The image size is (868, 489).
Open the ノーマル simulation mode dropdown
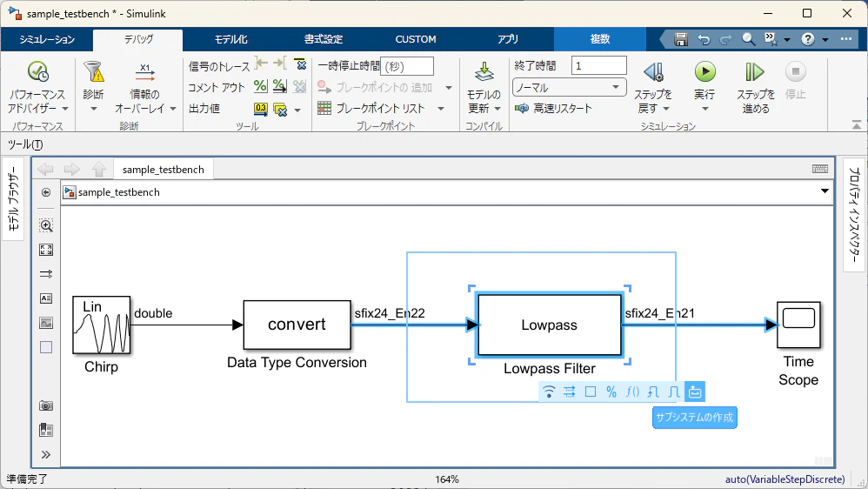click(570, 88)
